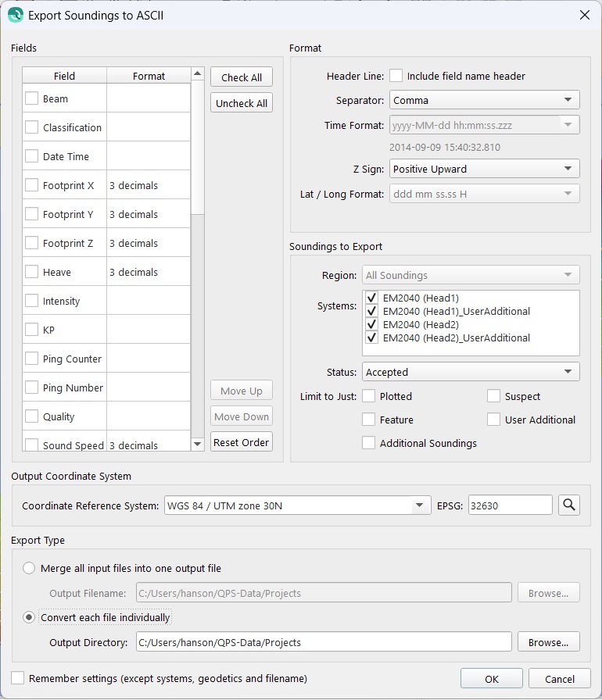Select Merge all input files radio option
Image resolution: width=602 pixels, height=700 pixels.
tap(30, 568)
